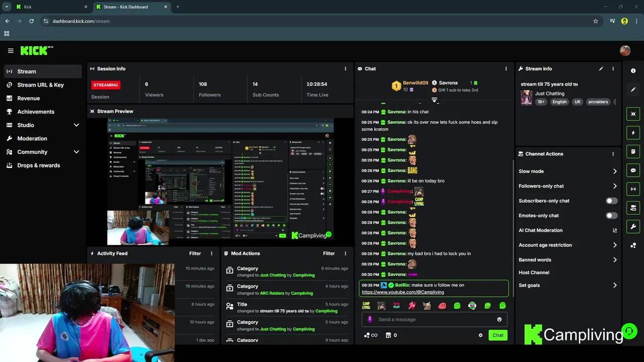Select the red blob emote in quick bar
Screen dimensions: 644x362
click(442, 305)
